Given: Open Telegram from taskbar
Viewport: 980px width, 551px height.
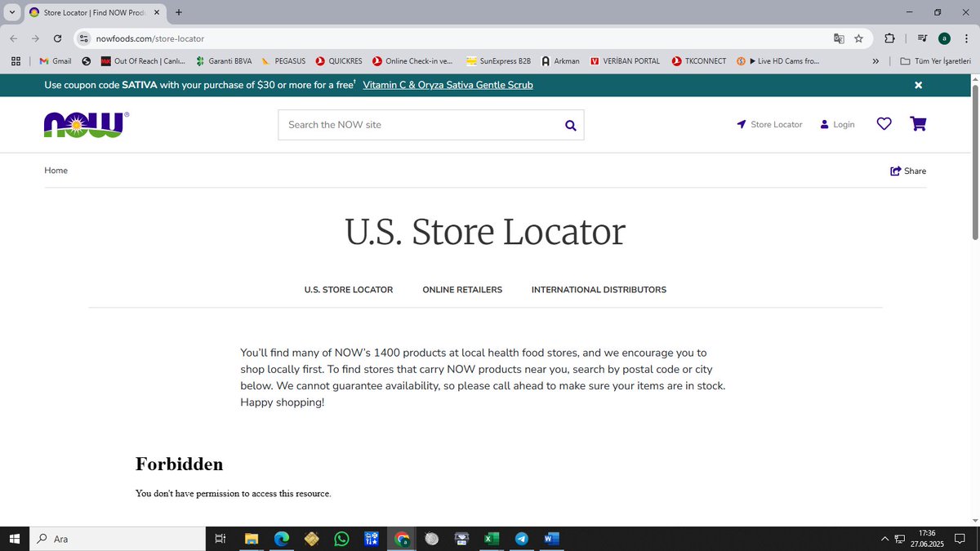Looking at the screenshot, I should (522, 539).
